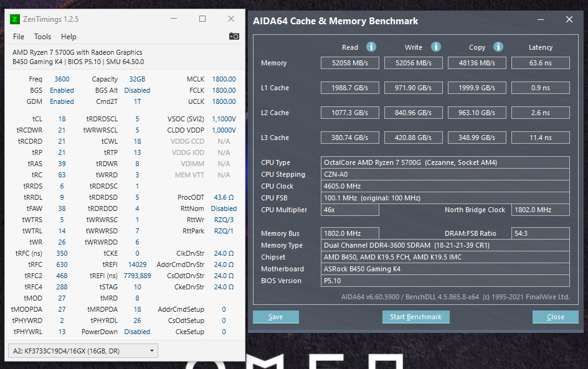Click FCLK value 1800.00

pyautogui.click(x=224, y=90)
